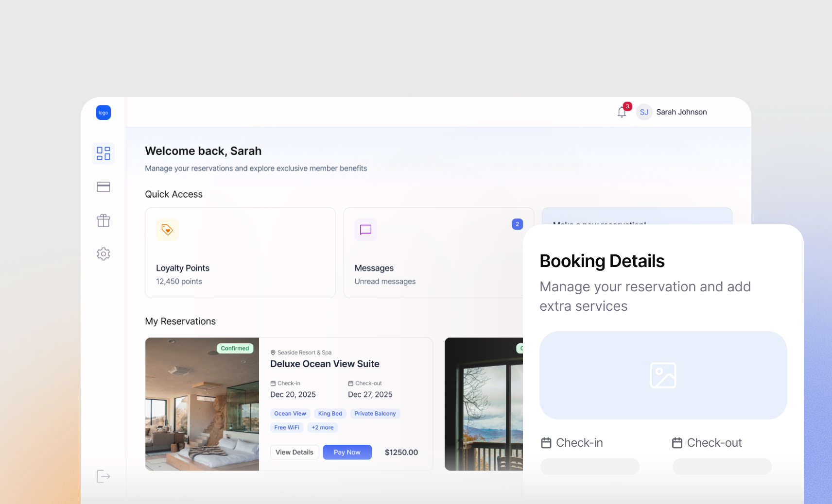Open the gift rewards icon in sidebar

pos(103,220)
